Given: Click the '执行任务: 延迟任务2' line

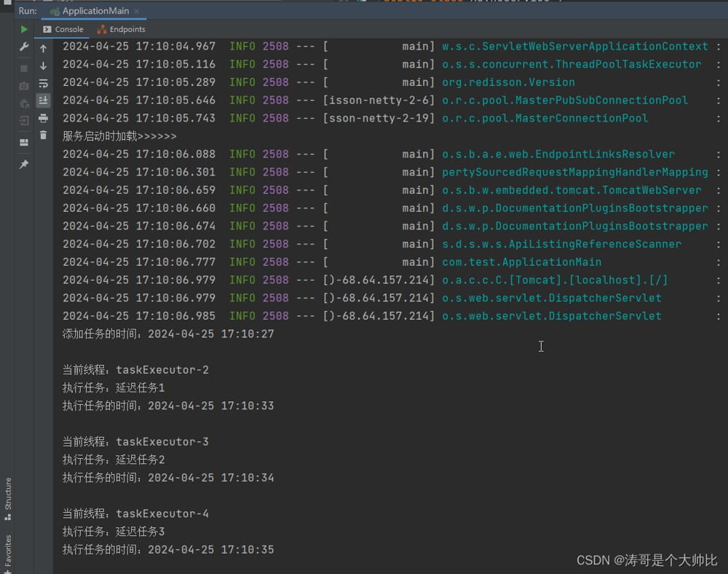Looking at the screenshot, I should coord(114,460).
